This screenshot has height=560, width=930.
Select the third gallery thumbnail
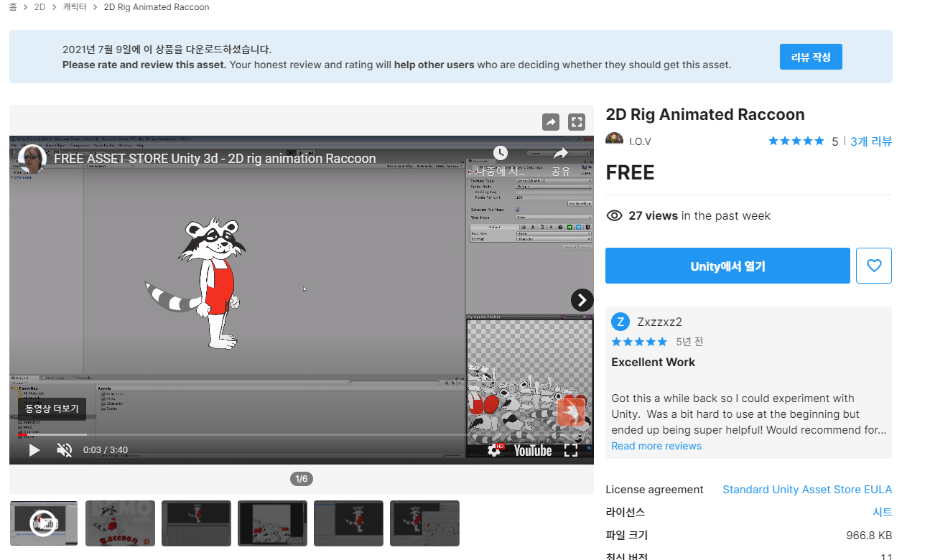pyautogui.click(x=196, y=523)
